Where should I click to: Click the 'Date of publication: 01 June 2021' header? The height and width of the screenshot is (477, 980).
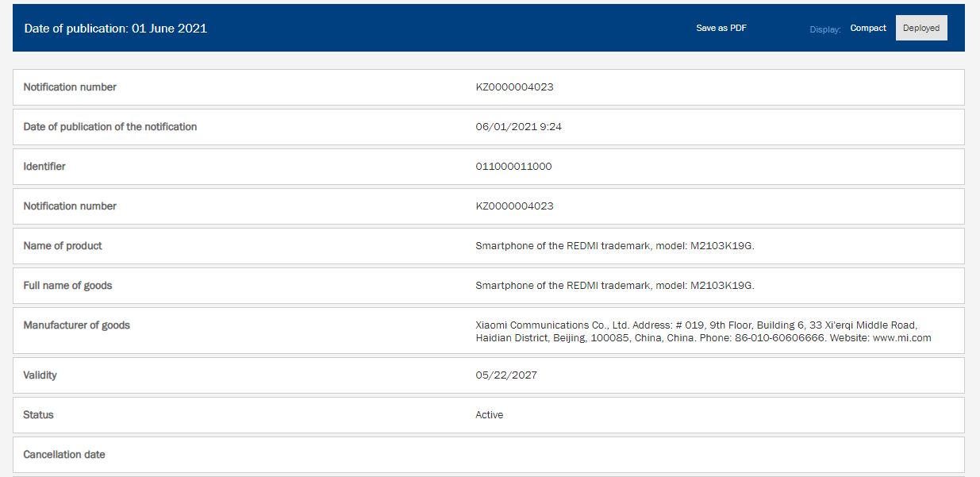coord(116,28)
